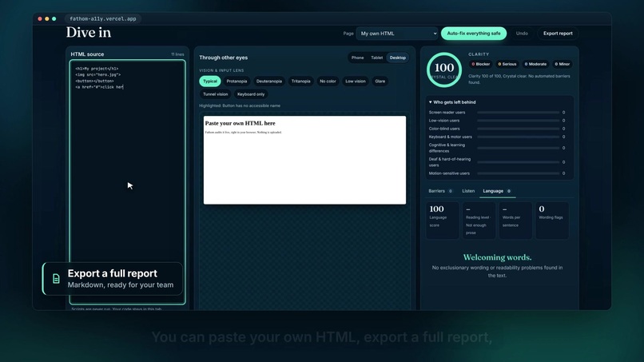Screen dimensions: 644x362
Task: Choose the Protanopia lens
Action: [237, 82]
